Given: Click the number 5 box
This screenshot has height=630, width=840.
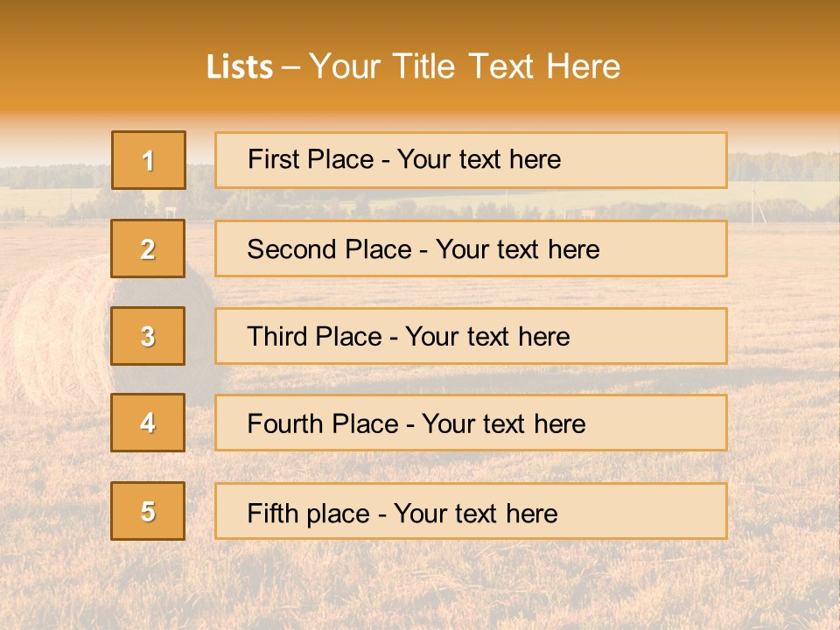Looking at the screenshot, I should (x=148, y=511).
